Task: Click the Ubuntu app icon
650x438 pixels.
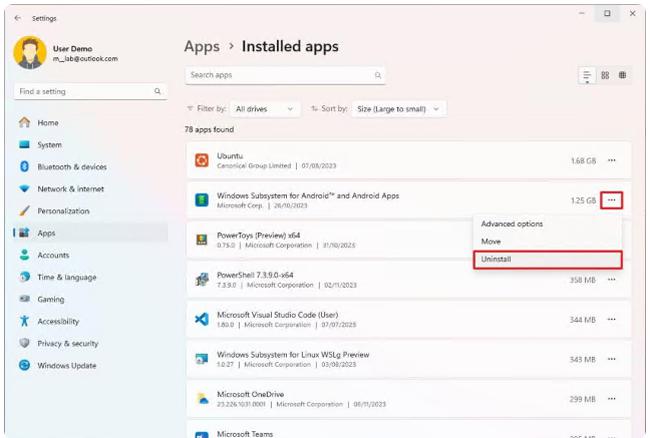Action: click(x=201, y=160)
